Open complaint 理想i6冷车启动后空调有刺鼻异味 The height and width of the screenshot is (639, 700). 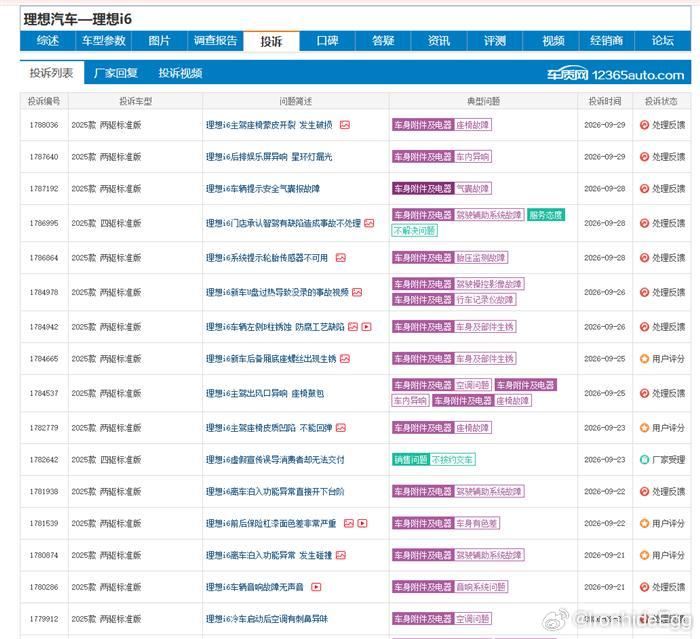(267, 619)
